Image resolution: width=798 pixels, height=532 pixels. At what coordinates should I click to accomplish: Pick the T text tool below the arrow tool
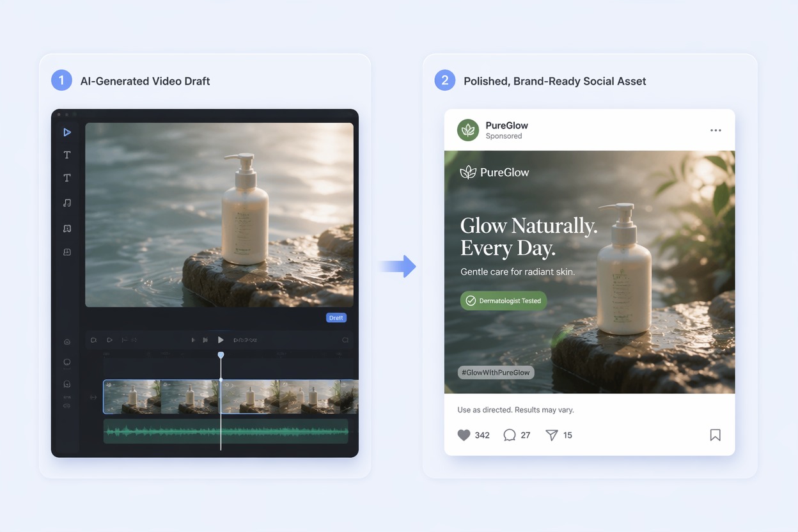(x=67, y=155)
